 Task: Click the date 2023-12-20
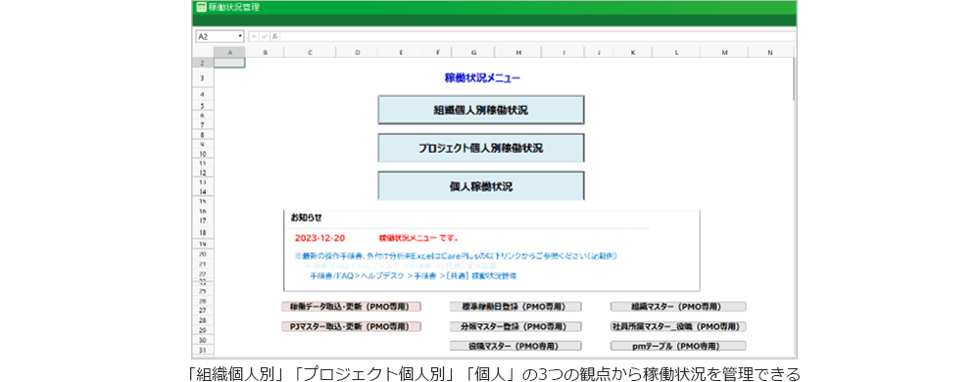click(319, 238)
